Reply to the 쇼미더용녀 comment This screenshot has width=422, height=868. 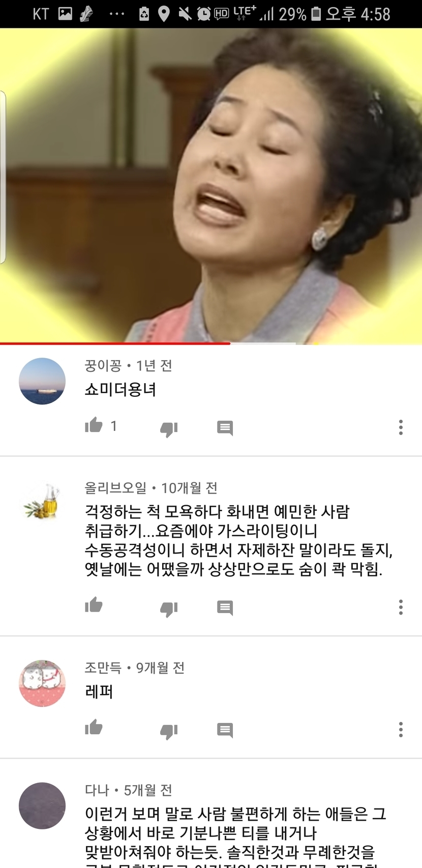tap(225, 428)
